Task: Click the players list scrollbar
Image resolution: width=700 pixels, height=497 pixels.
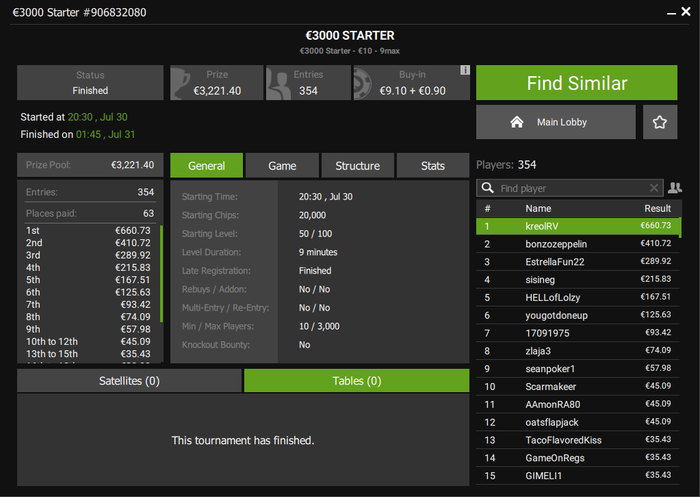Action: [x=680, y=227]
